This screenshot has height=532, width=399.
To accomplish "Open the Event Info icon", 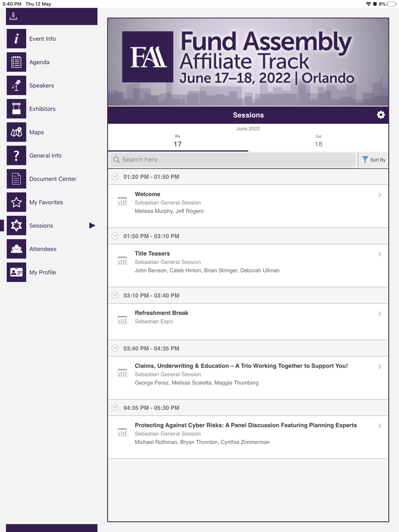I will tap(16, 39).
